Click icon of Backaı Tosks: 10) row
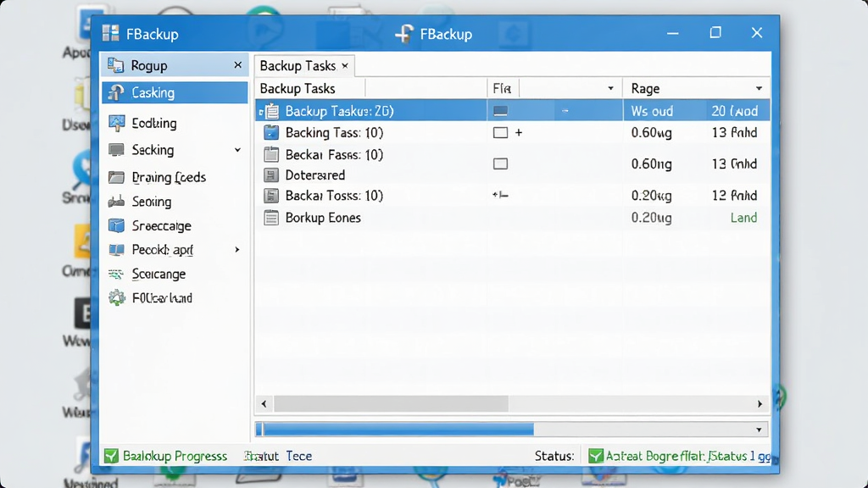The image size is (868, 488). pos(271,196)
